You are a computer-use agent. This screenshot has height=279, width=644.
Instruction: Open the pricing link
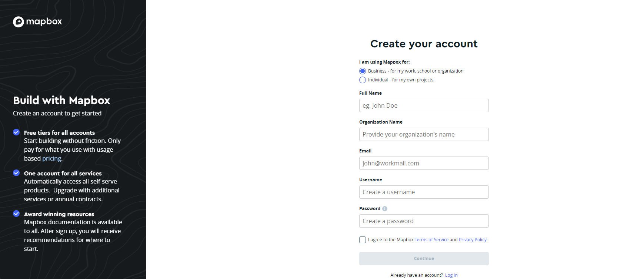[51, 158]
